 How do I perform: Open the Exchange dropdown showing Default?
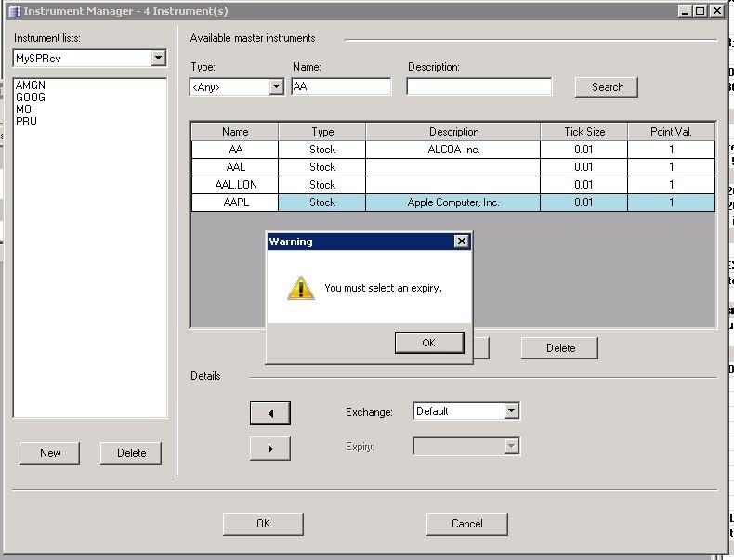click(512, 410)
